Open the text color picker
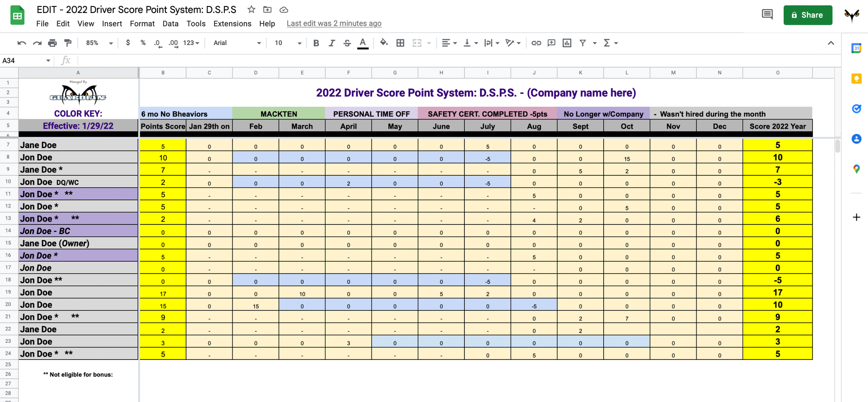868x402 pixels. pos(363,43)
